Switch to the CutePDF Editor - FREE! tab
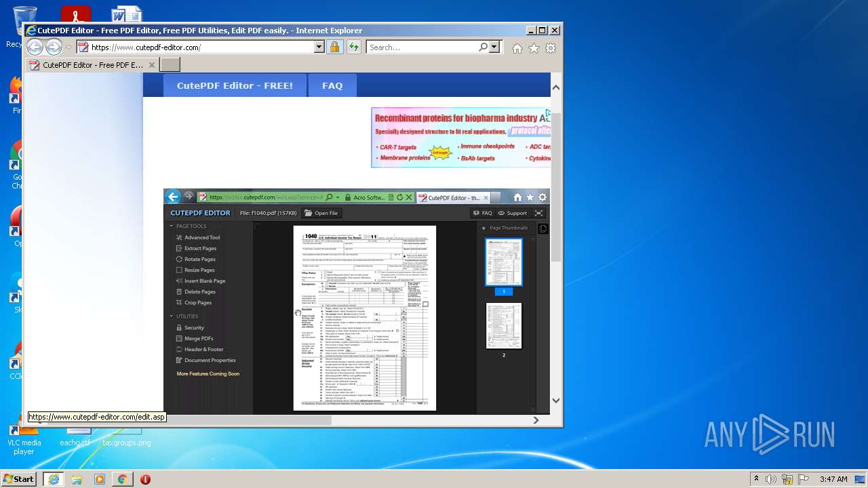Viewport: 868px width, 488px height. [x=235, y=85]
